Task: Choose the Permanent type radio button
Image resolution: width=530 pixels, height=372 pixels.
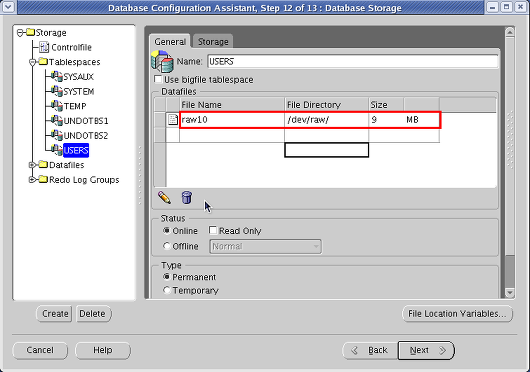Action: 166,277
